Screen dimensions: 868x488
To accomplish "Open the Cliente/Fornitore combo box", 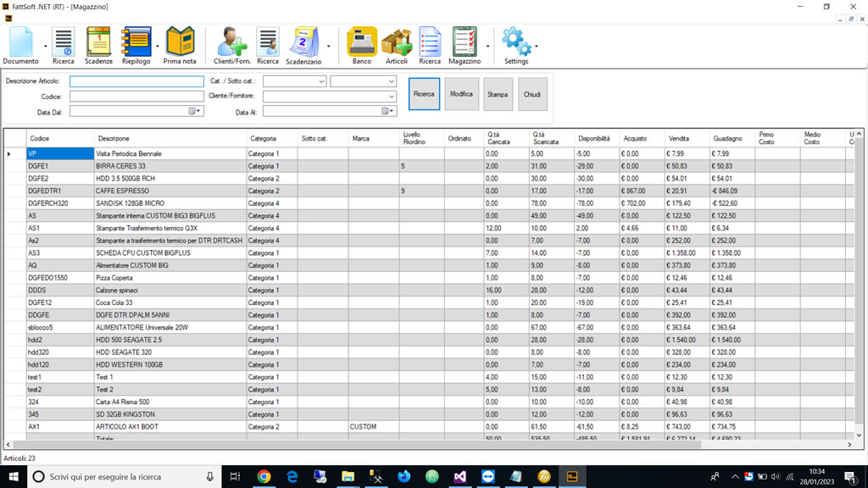I will (330, 97).
